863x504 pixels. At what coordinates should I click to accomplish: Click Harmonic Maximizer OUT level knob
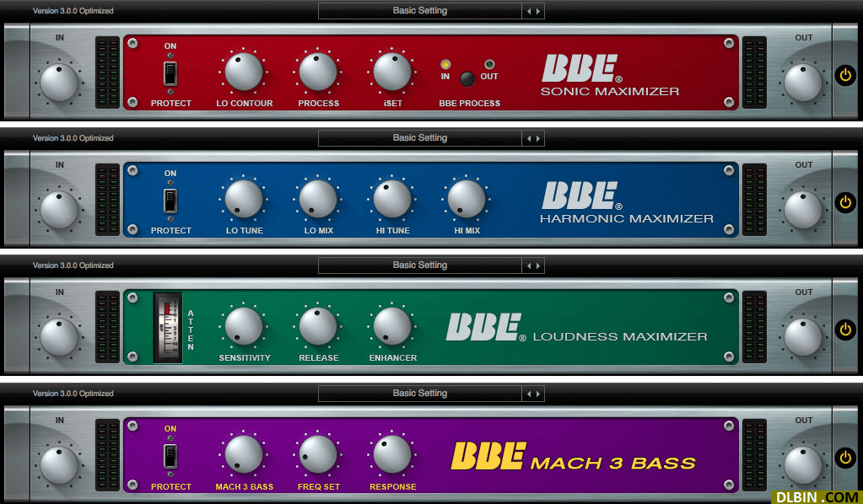[x=803, y=210]
